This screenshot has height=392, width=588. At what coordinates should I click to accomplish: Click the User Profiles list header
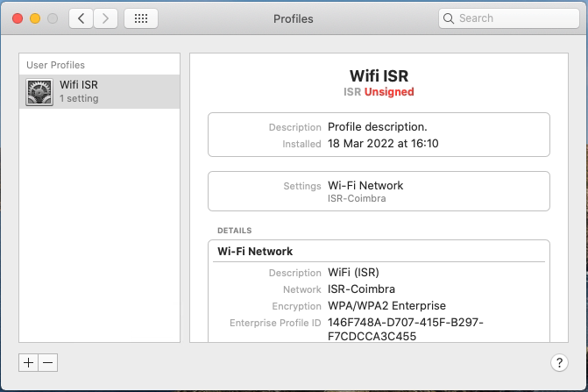[x=55, y=65]
